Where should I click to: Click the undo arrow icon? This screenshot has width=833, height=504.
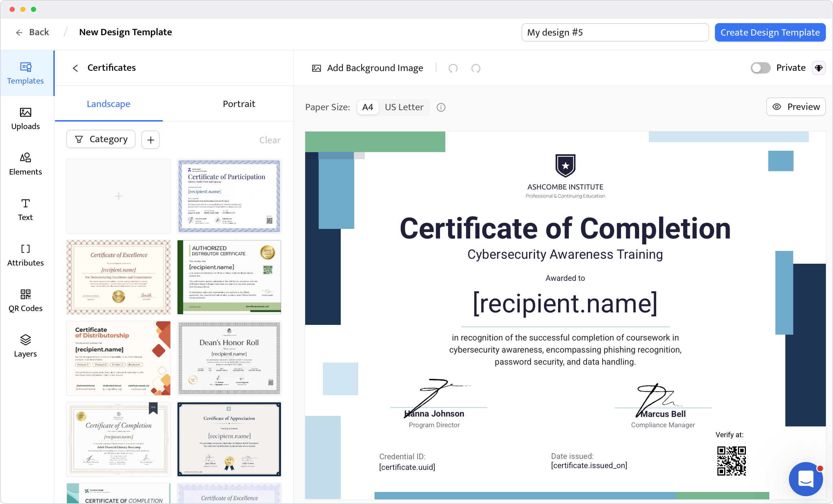click(x=453, y=68)
